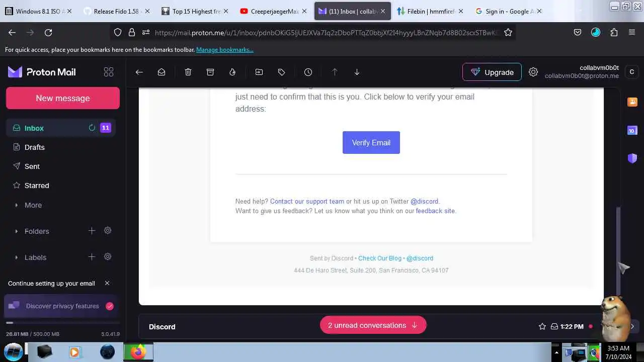Image resolution: width=644 pixels, height=362 pixels.
Task: Jump to 2 unread conversations
Action: click(373, 325)
